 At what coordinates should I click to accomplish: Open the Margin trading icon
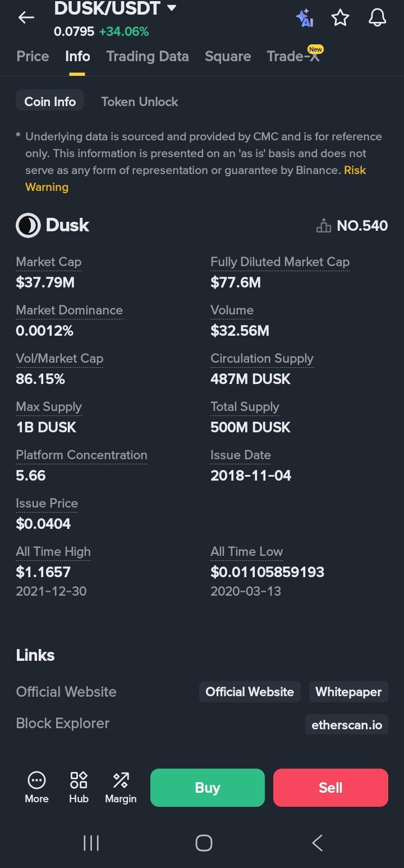[x=121, y=787]
